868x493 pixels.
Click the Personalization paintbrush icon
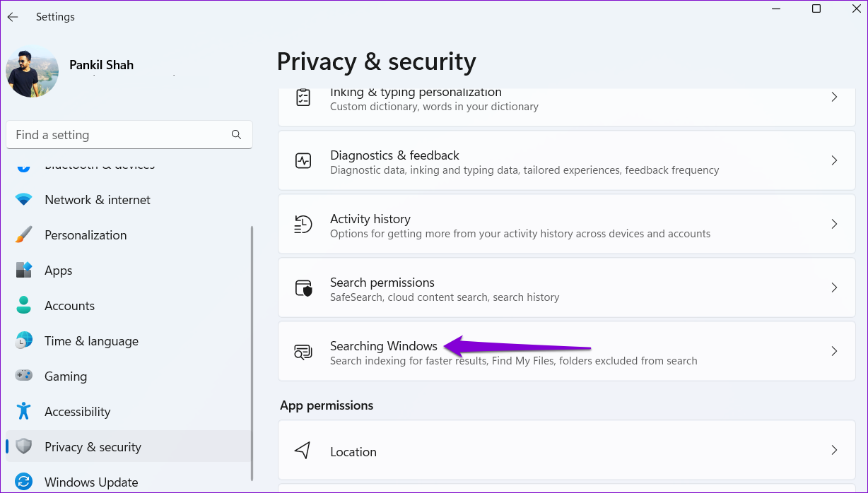click(x=24, y=235)
